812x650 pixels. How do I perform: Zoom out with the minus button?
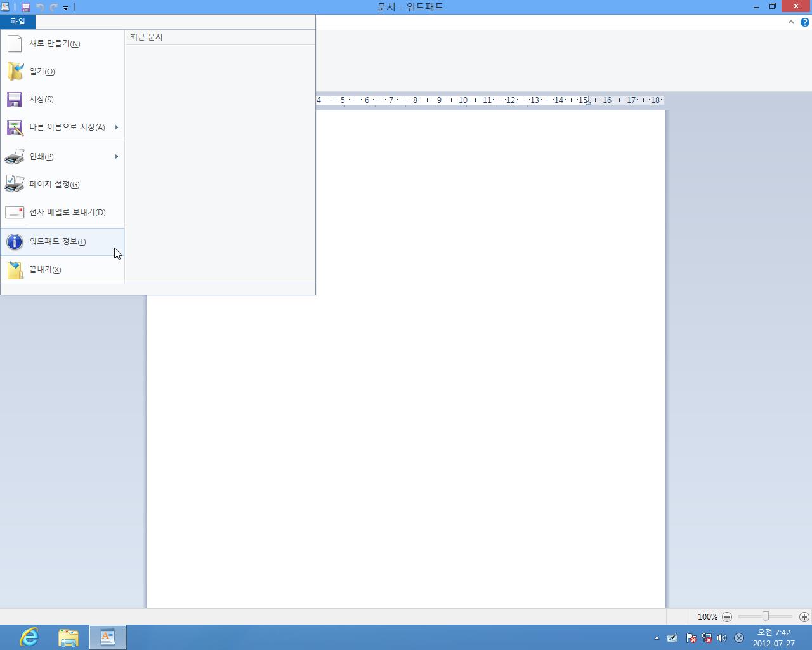click(x=727, y=617)
